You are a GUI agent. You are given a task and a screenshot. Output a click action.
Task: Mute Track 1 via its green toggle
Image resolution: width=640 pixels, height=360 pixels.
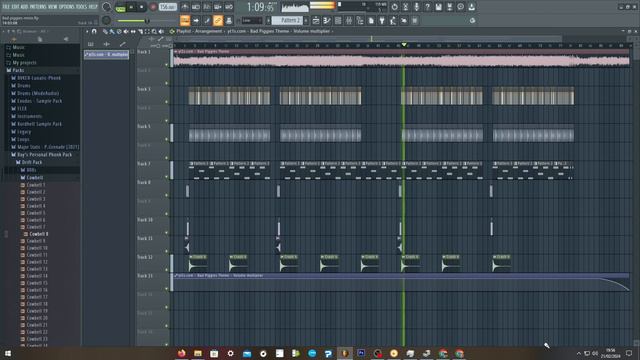167,64
